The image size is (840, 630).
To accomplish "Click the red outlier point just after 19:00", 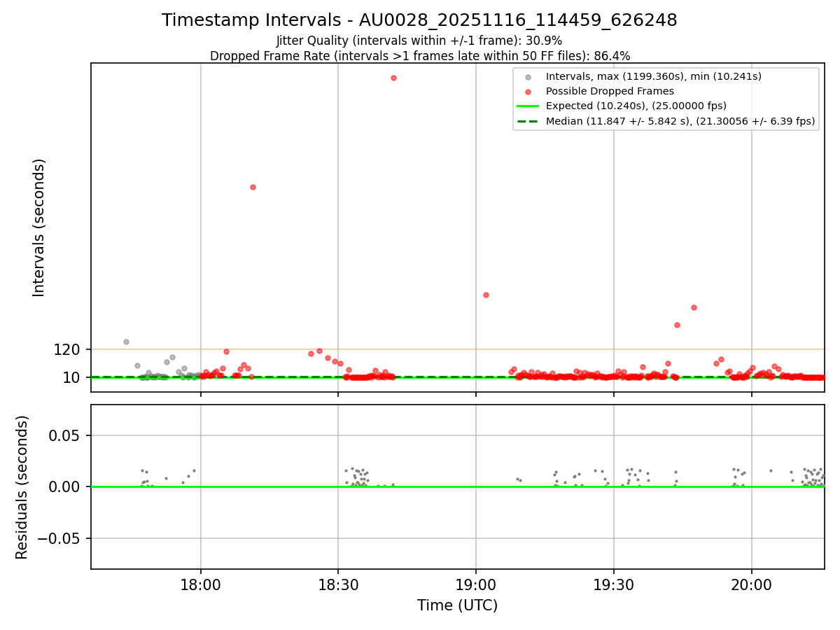I will 486,295.
